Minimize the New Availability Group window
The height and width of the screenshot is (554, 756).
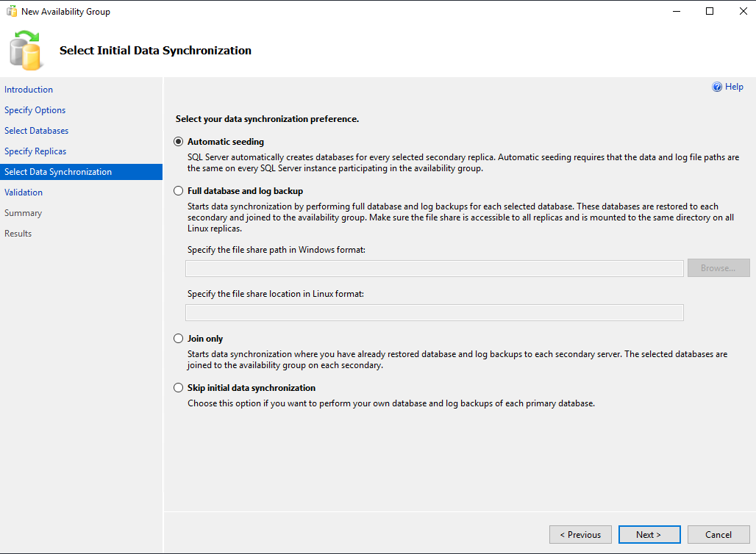(x=677, y=11)
